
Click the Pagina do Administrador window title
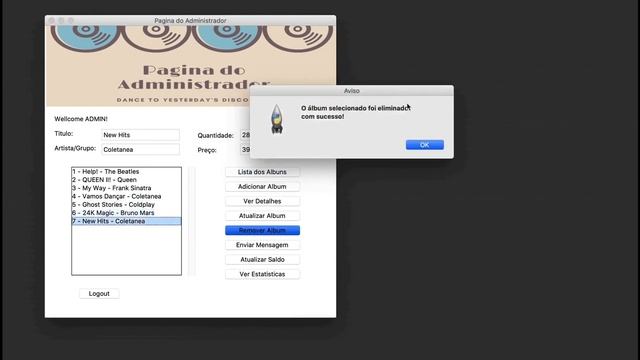[x=190, y=20]
